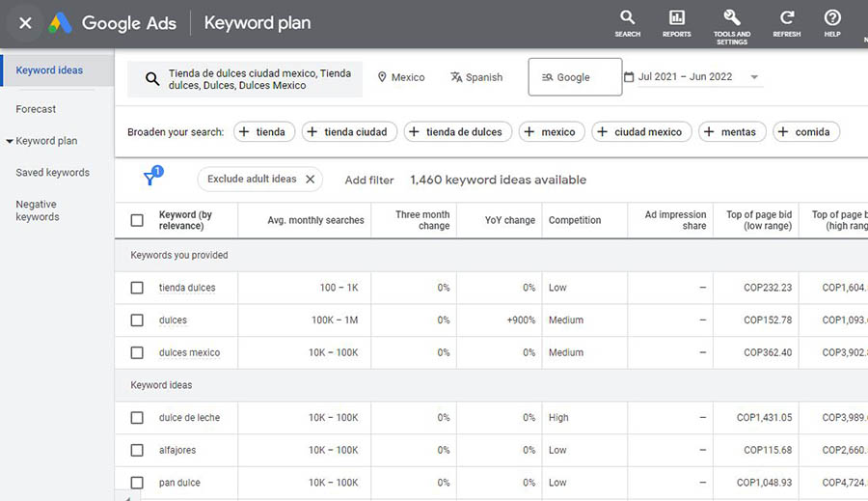This screenshot has height=501, width=868.
Task: Remove the Exclude adult ideas filter
Action: (310, 179)
